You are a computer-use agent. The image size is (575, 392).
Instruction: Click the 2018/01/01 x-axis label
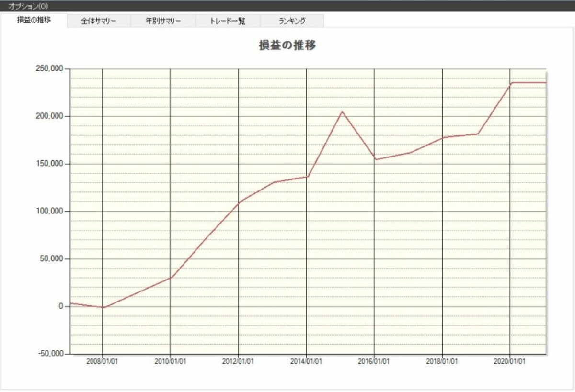(442, 362)
